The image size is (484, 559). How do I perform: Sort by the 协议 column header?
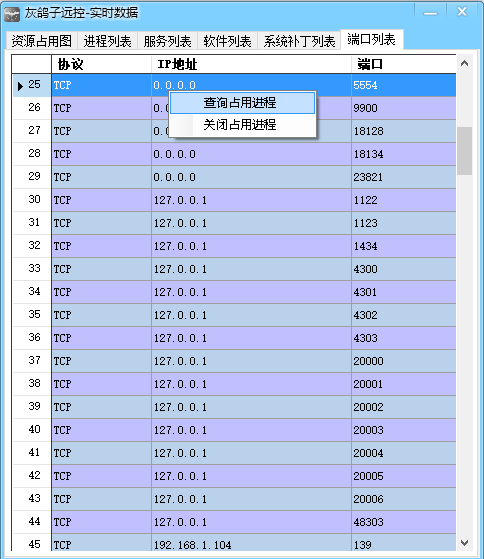tap(102, 65)
